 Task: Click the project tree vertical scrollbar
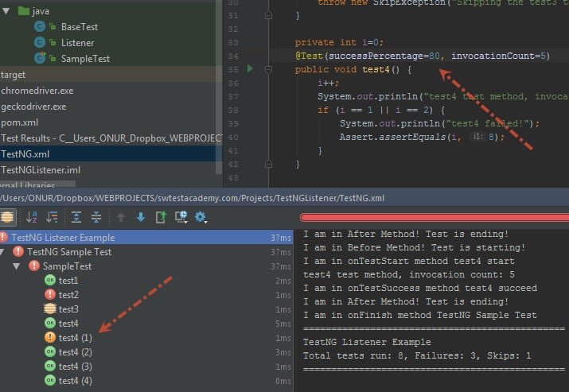pyautogui.click(x=219, y=87)
